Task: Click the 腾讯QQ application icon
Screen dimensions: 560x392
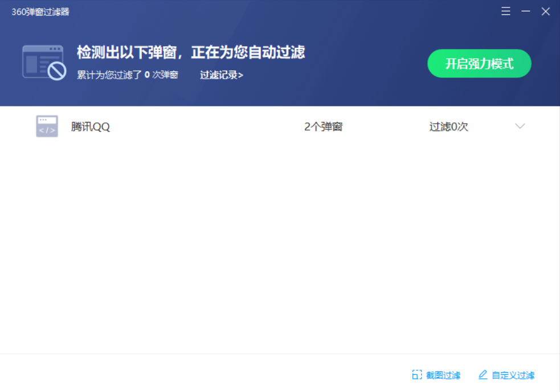Action: (47, 126)
